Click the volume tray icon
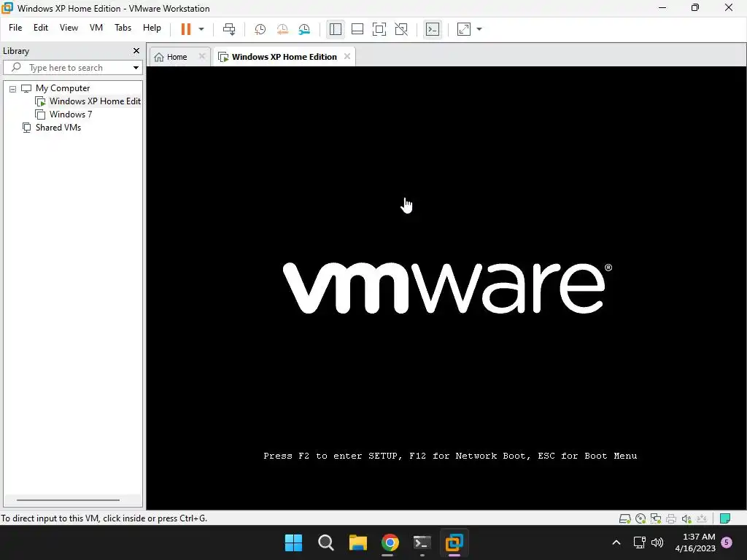 coord(657,542)
